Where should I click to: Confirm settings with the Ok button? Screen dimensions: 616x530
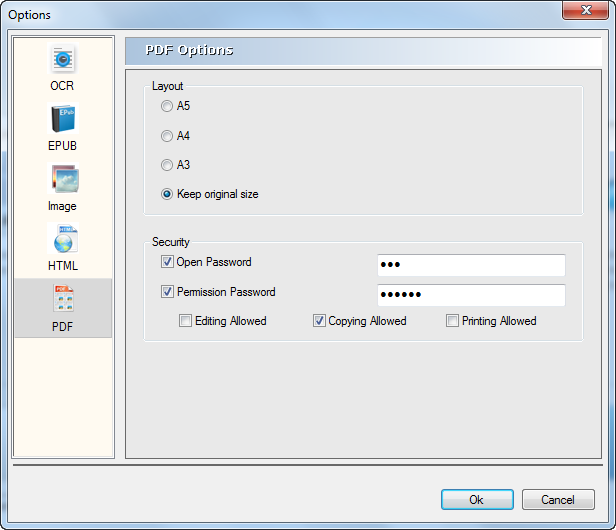[477, 500]
